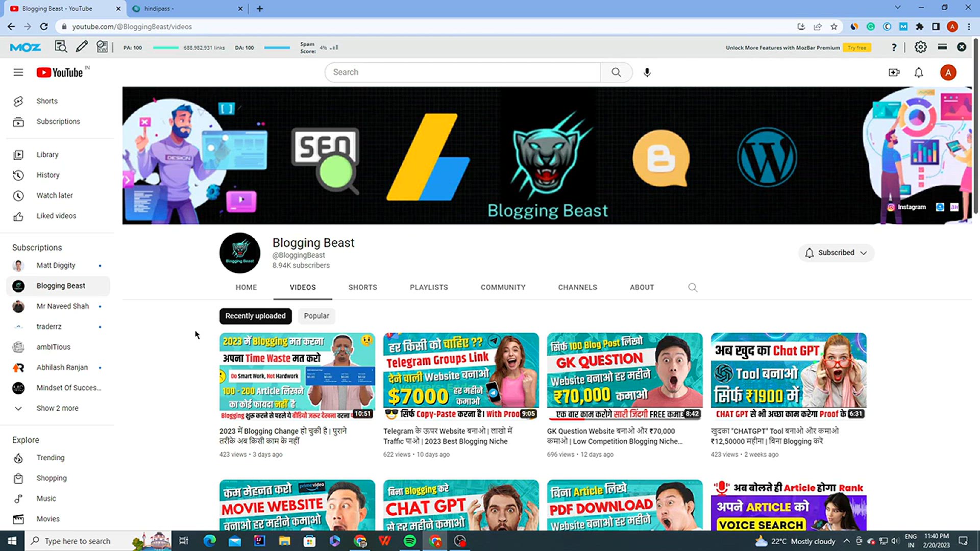Open the weather widget in taskbar

coord(795,541)
